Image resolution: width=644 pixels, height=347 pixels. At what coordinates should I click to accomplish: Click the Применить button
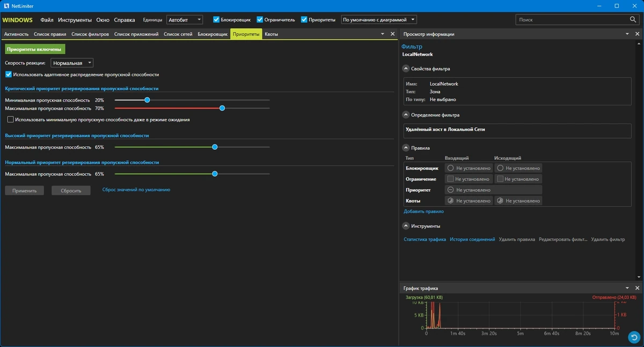(25, 190)
